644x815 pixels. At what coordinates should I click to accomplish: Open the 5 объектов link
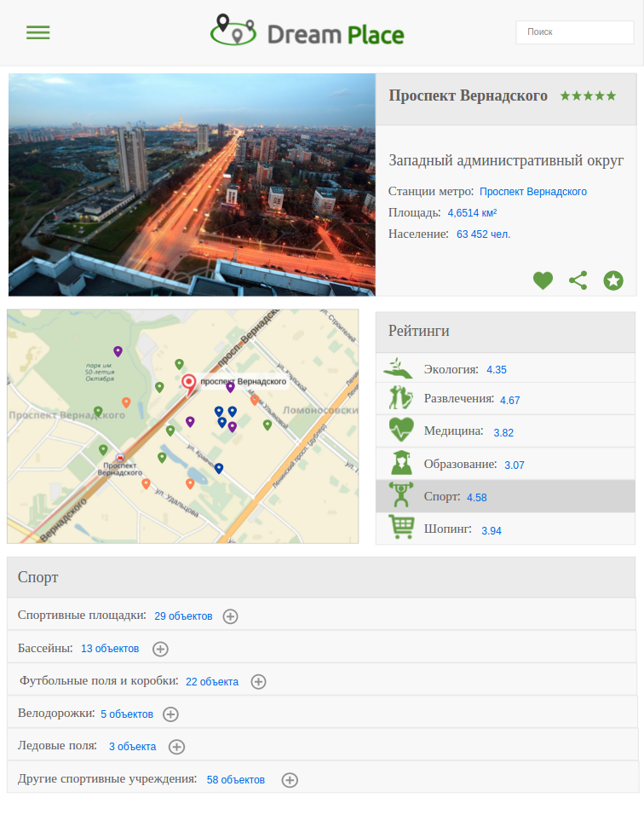coord(127,714)
